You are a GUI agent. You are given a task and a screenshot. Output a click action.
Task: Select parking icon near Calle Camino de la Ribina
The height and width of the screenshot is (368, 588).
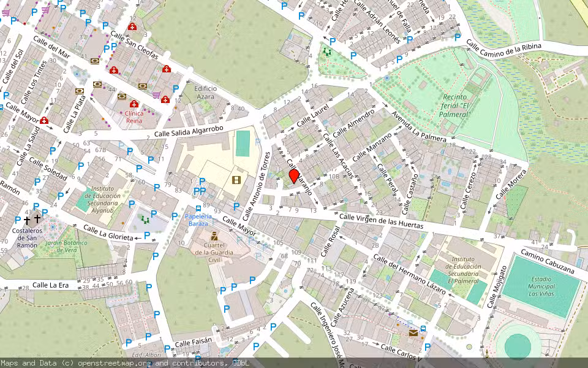click(458, 37)
